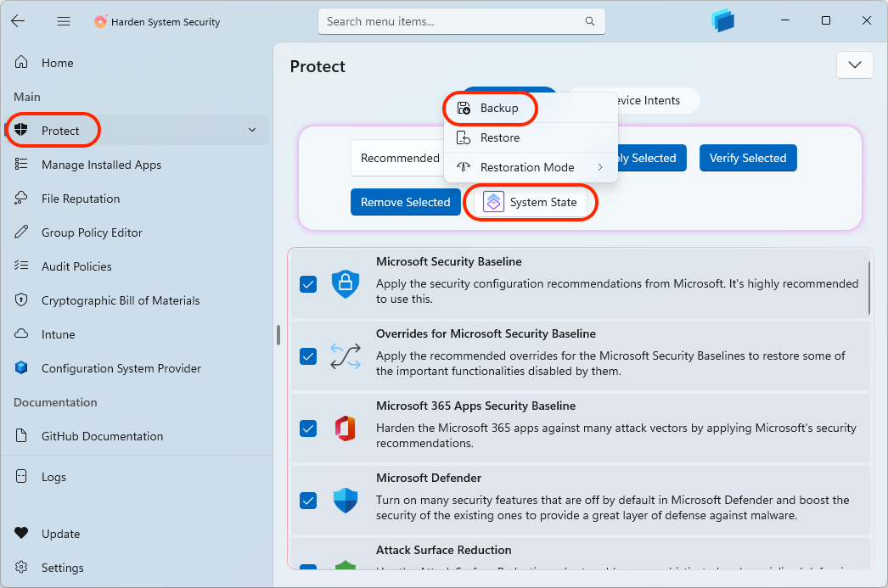Viewport: 888px width, 588px height.
Task: Focus the Search menu items field
Action: 462,21
